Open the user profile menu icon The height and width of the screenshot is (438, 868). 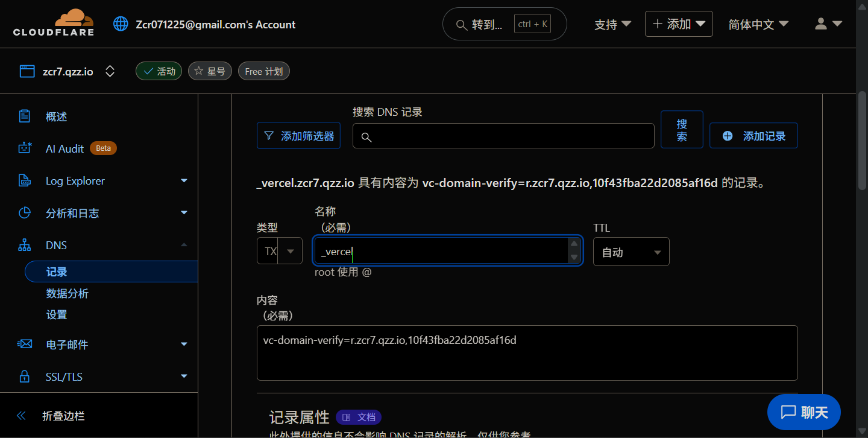(828, 24)
